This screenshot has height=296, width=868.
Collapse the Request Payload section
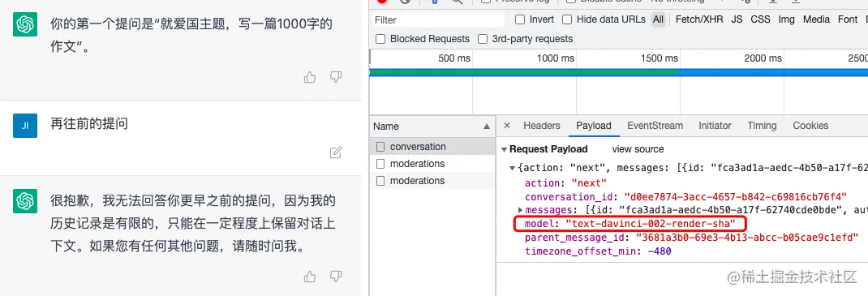505,149
